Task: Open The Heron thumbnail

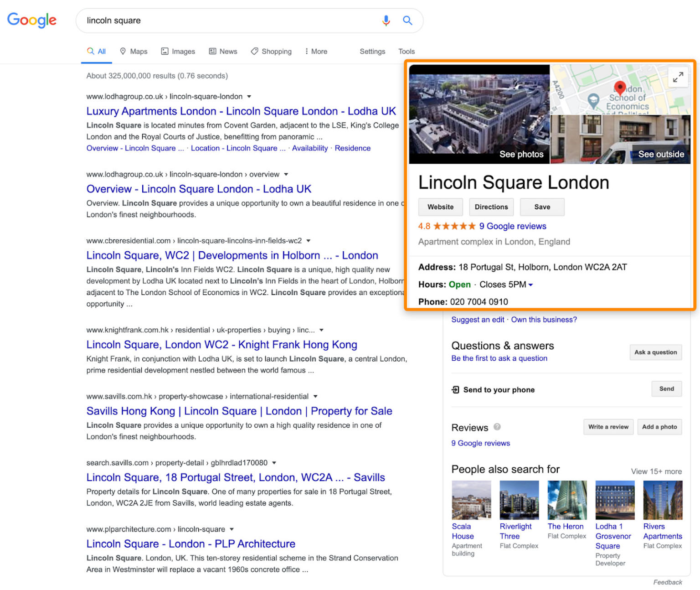Action: (567, 500)
